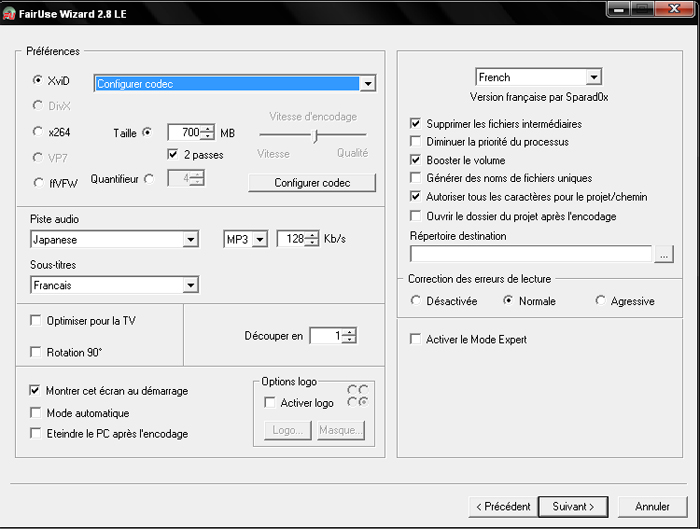This screenshot has width=700, height=529.
Task: Uncheck Supprimer les fichiers intermédiaires
Action: tap(416, 123)
